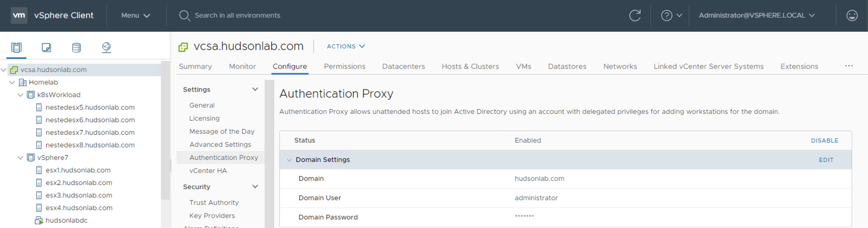Open General settings

pos(202,105)
